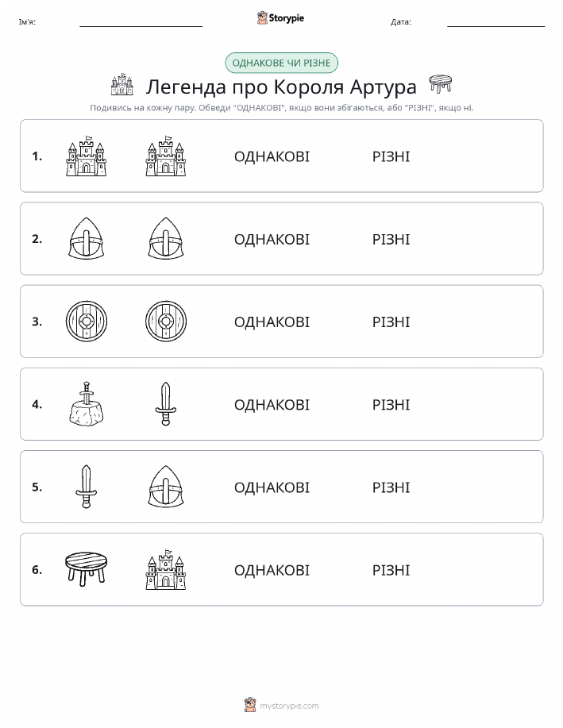The width and height of the screenshot is (563, 728).
Task: Choose ОДНАКОВІ for row 1 castles
Action: coord(272,156)
